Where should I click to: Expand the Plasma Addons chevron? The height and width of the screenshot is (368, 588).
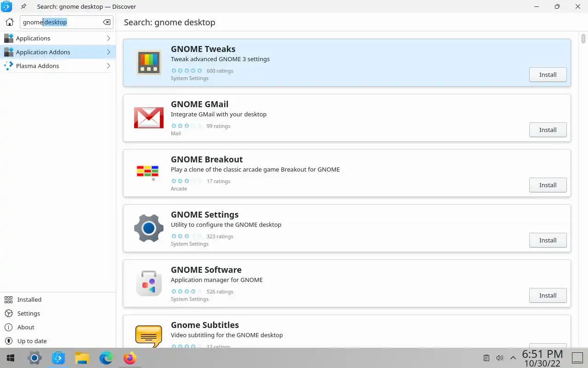[108, 66]
